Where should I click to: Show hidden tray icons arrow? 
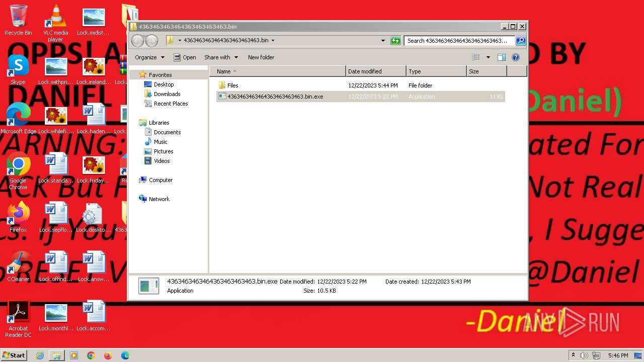573,355
